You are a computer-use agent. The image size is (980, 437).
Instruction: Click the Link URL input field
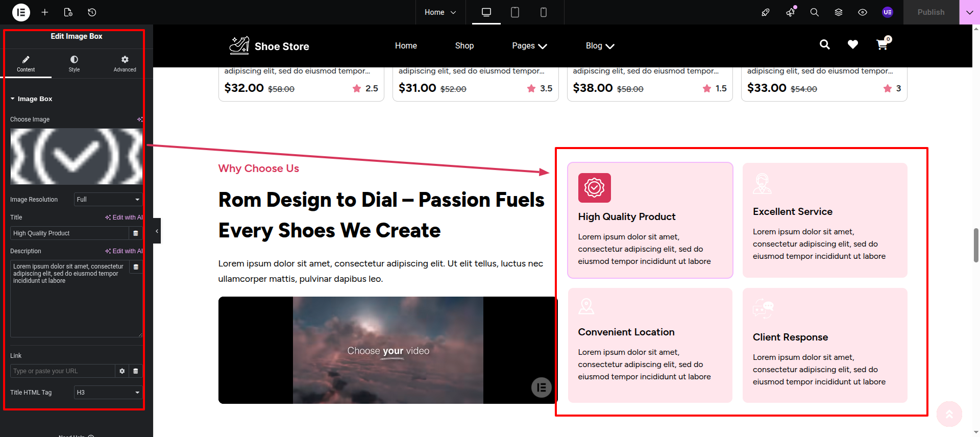coord(62,371)
